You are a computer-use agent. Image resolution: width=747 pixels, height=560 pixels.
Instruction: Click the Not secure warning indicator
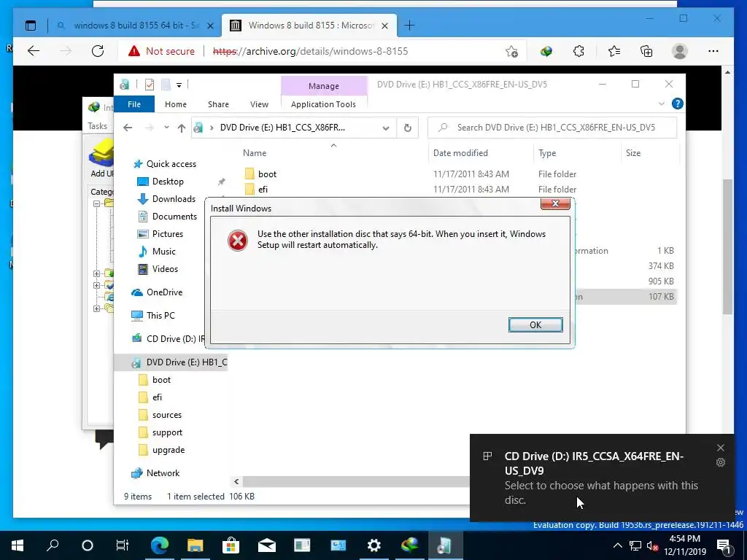161,51
